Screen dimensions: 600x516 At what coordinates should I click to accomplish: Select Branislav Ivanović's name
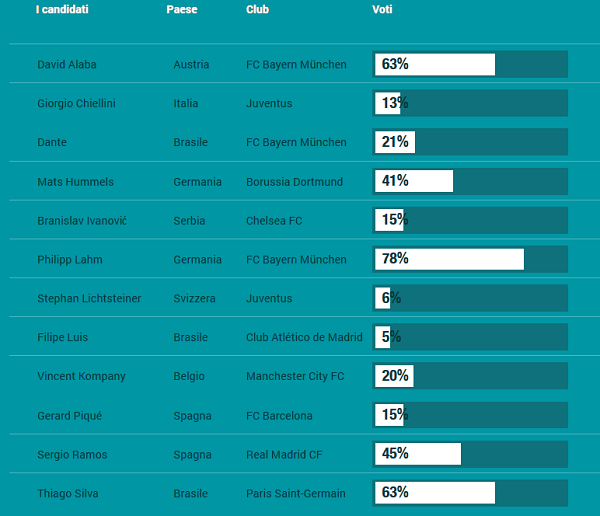pos(82,221)
